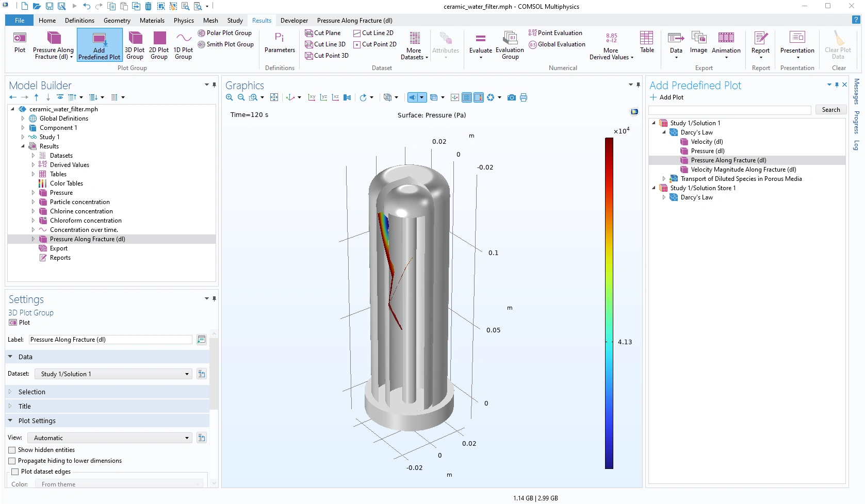Select the Polar Plot Group tool
Viewport: 865px width, 504px height.
(x=224, y=33)
